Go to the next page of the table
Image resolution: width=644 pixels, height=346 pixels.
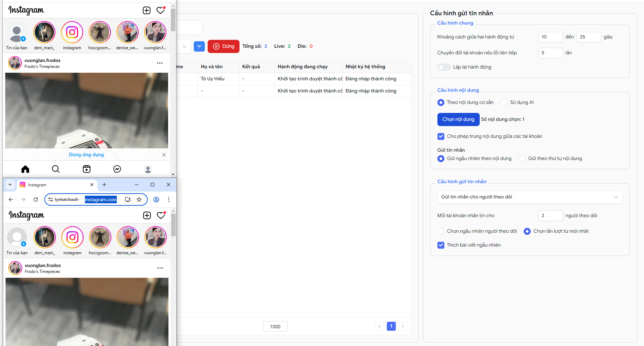pyautogui.click(x=403, y=326)
